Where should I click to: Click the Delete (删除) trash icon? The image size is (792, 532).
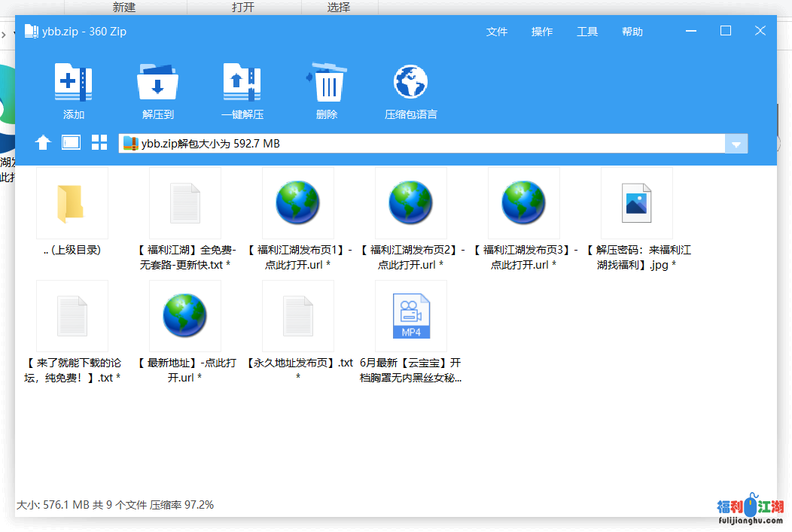(327, 83)
